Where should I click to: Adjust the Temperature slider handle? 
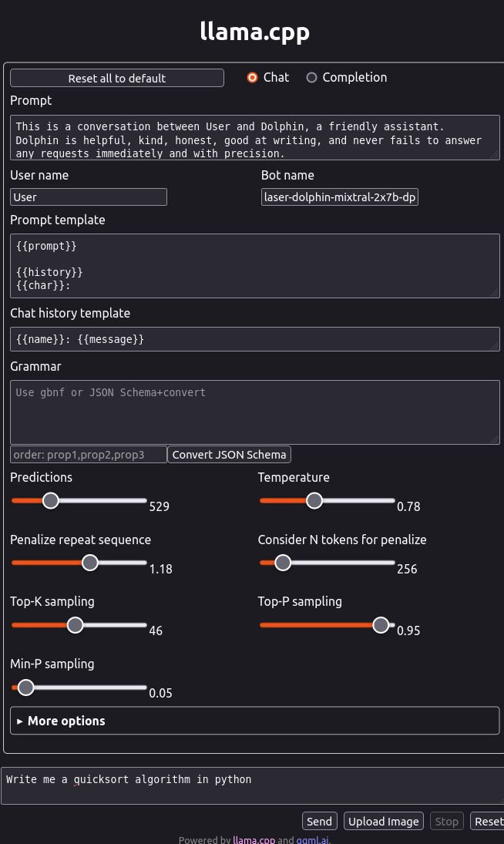tap(314, 500)
